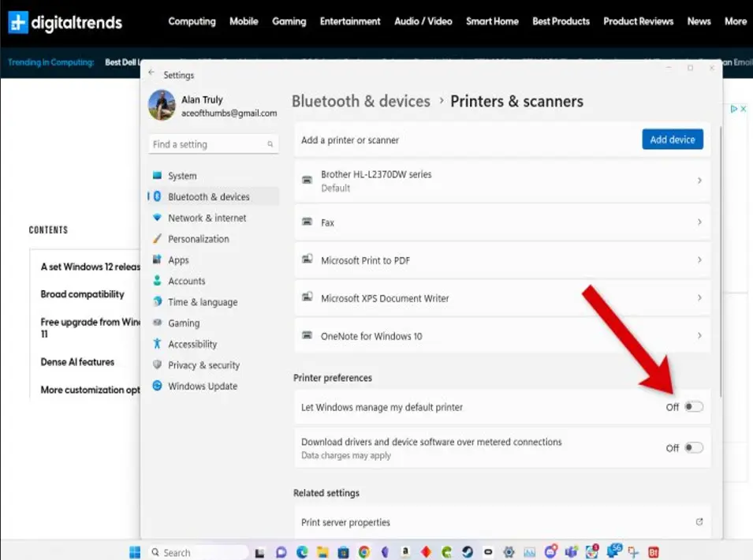The width and height of the screenshot is (753, 560).
Task: Open Print server properties
Action: (x=502, y=521)
